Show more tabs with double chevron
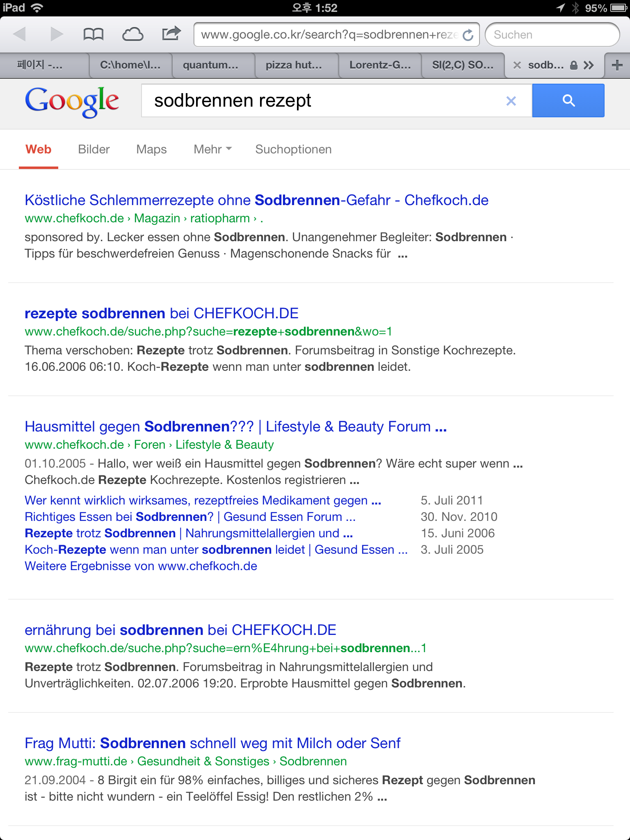This screenshot has height=840, width=630. coord(589,65)
